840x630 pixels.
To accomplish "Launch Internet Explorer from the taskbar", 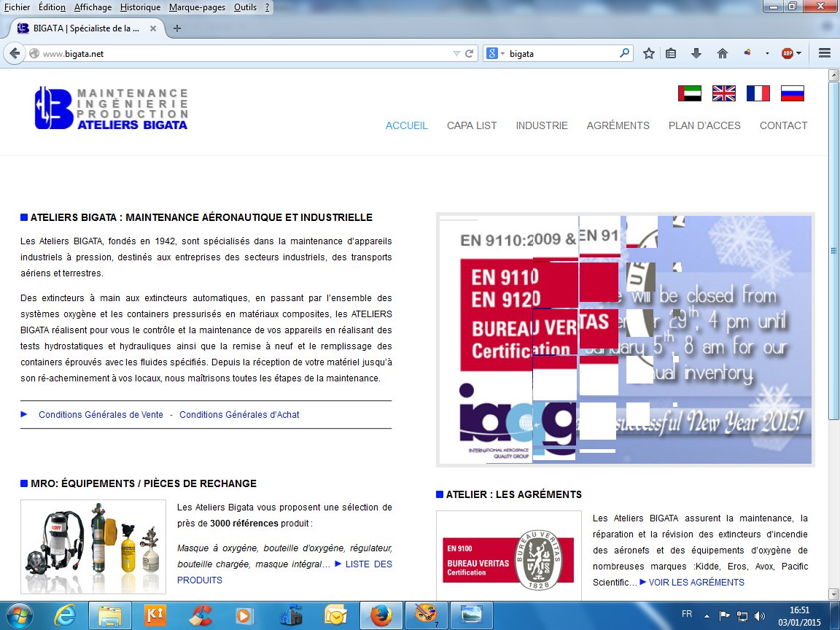I will pos(65,615).
